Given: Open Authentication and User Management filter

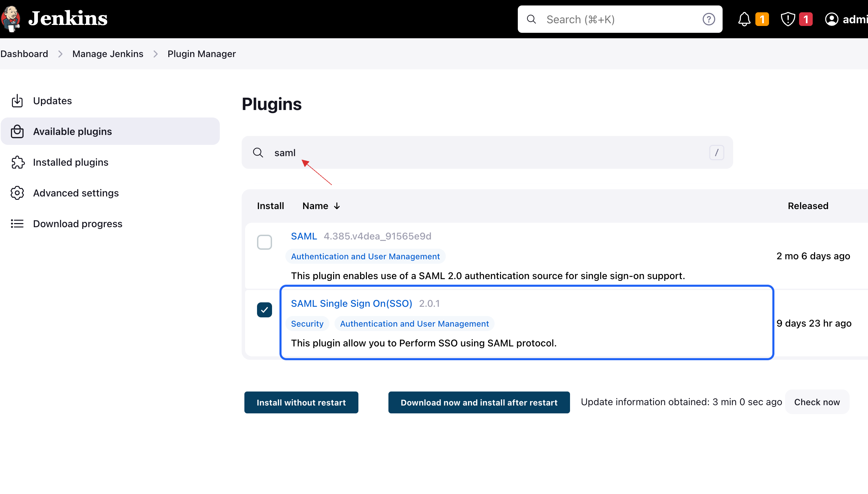Looking at the screenshot, I should point(366,256).
